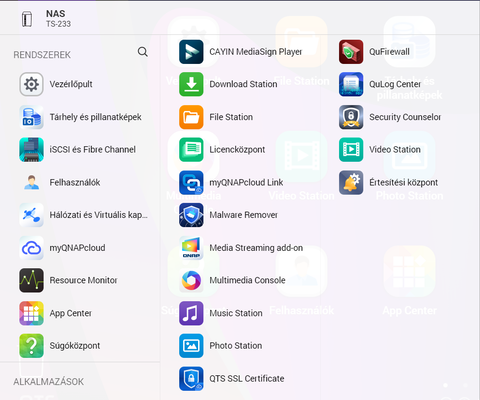The width and height of the screenshot is (480, 400).
Task: Click the Music Station label
Action: click(236, 313)
